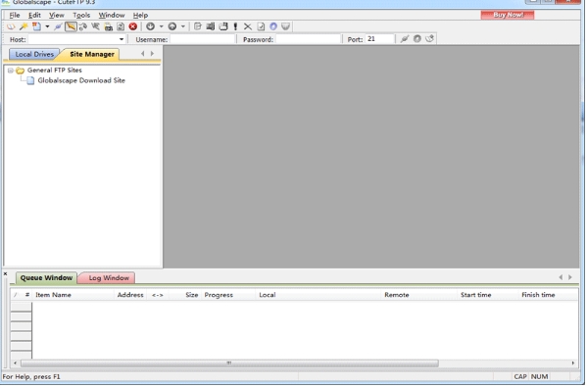Click the exclamation mark Execute icon
Screen dimensions: 588x388
pos(235,26)
